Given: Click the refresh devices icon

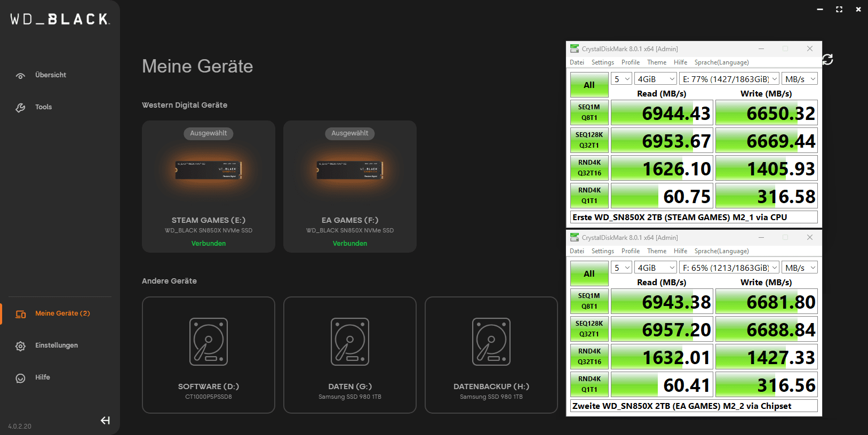Looking at the screenshot, I should pos(827,59).
